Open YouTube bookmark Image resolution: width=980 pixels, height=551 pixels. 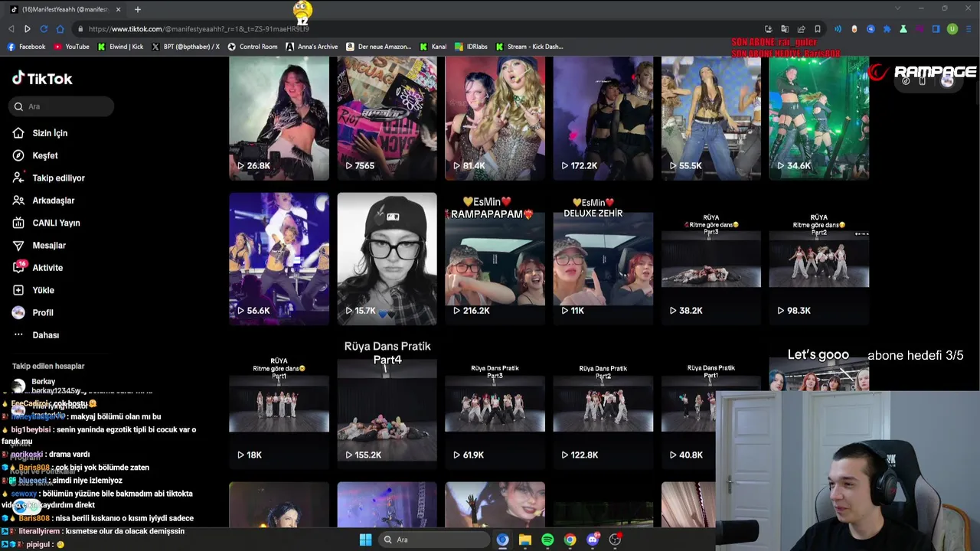(x=71, y=47)
